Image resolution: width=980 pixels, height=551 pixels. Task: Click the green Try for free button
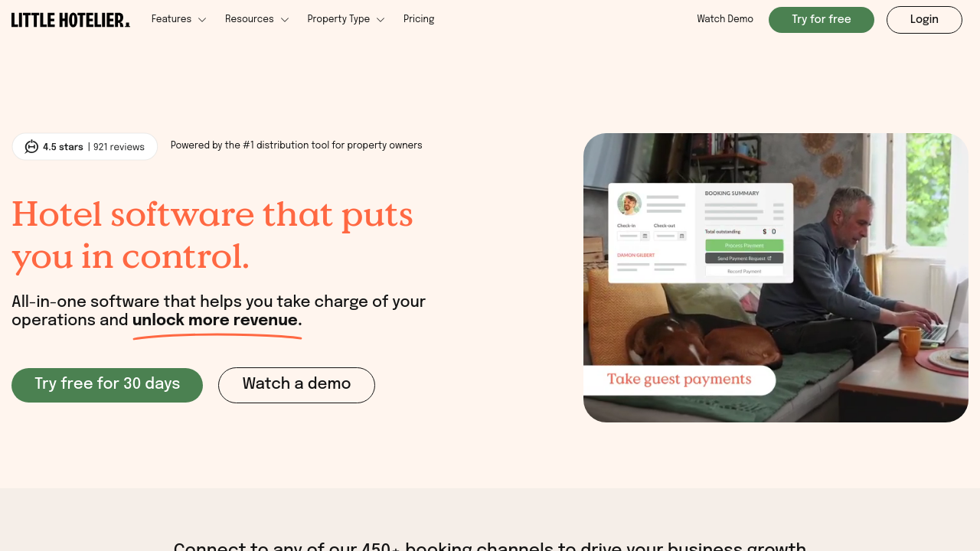click(822, 20)
